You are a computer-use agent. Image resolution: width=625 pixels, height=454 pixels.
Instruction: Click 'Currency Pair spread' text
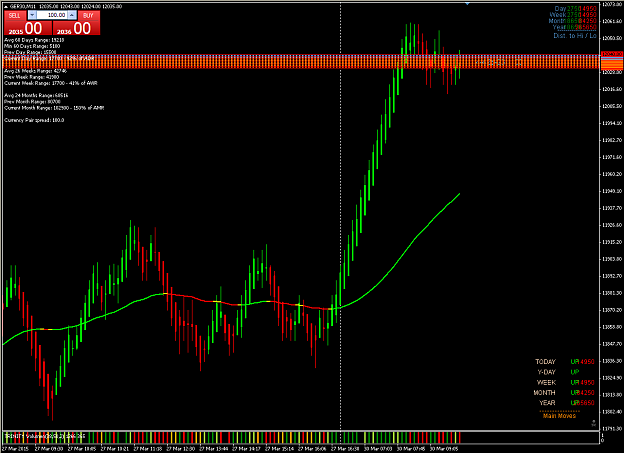coord(34,120)
